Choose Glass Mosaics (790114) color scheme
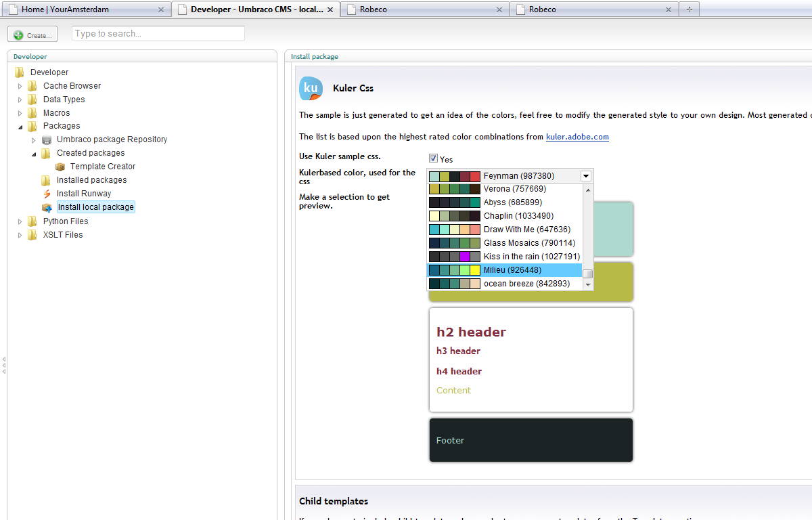The image size is (812, 520). [x=505, y=243]
